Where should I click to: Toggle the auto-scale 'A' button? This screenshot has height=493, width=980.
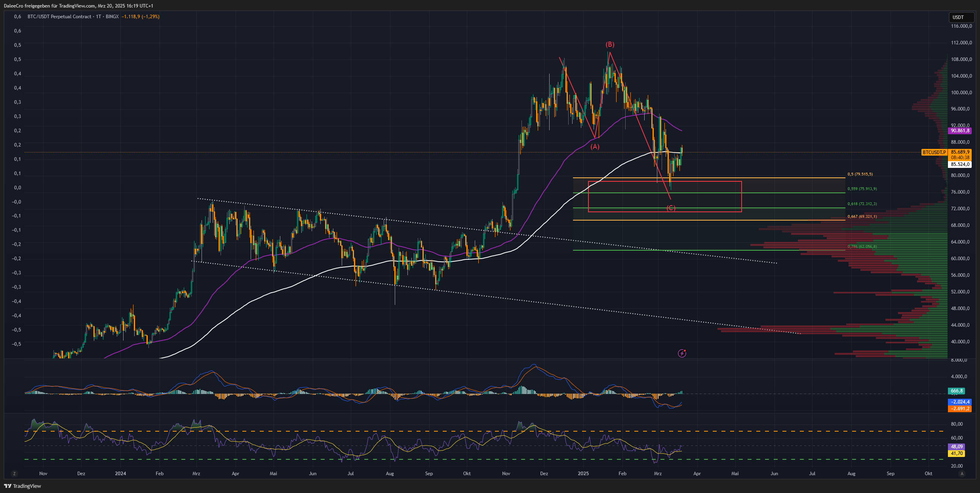click(962, 474)
